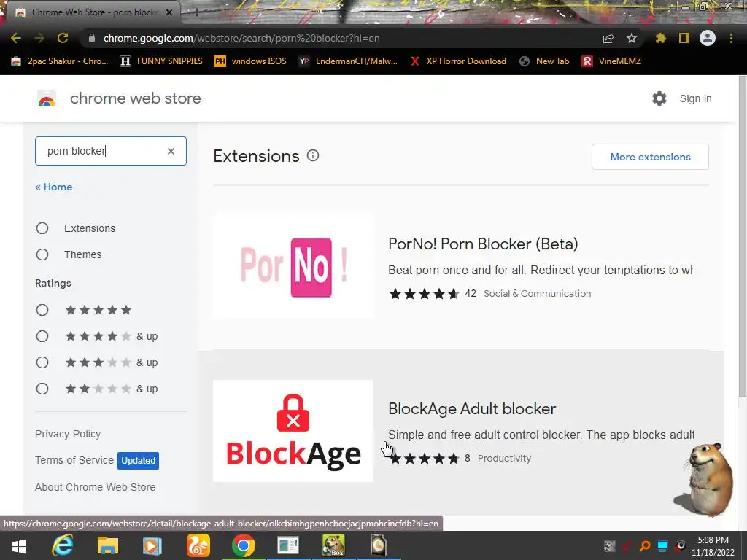Open UC Browser from the taskbar
Screen dimensions: 747x560
198,545
